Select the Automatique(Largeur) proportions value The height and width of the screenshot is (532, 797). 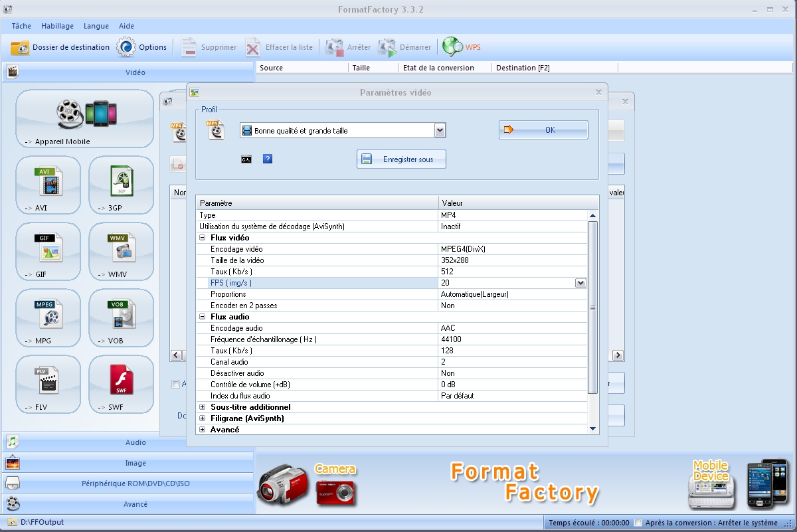475,294
